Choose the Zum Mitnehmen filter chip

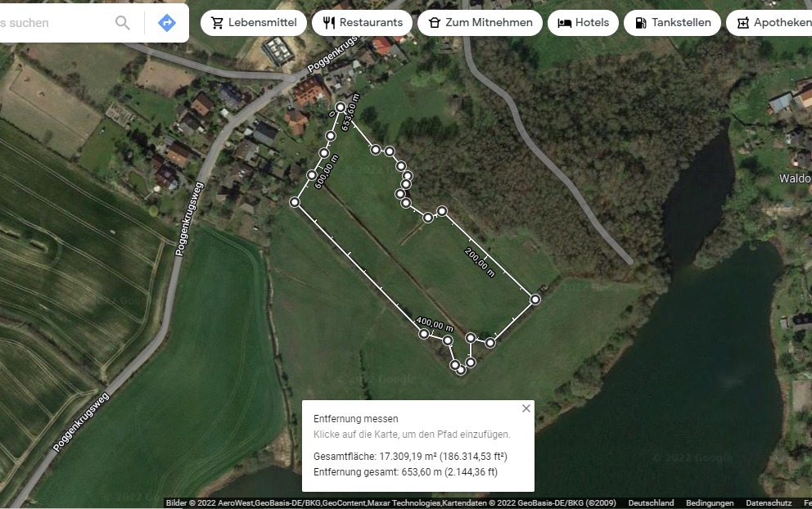coord(480,23)
